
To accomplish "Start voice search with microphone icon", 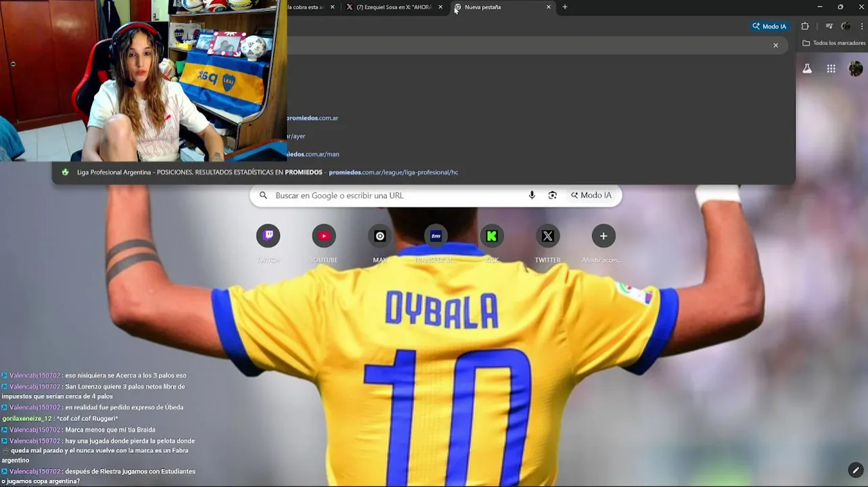I will coord(532,195).
